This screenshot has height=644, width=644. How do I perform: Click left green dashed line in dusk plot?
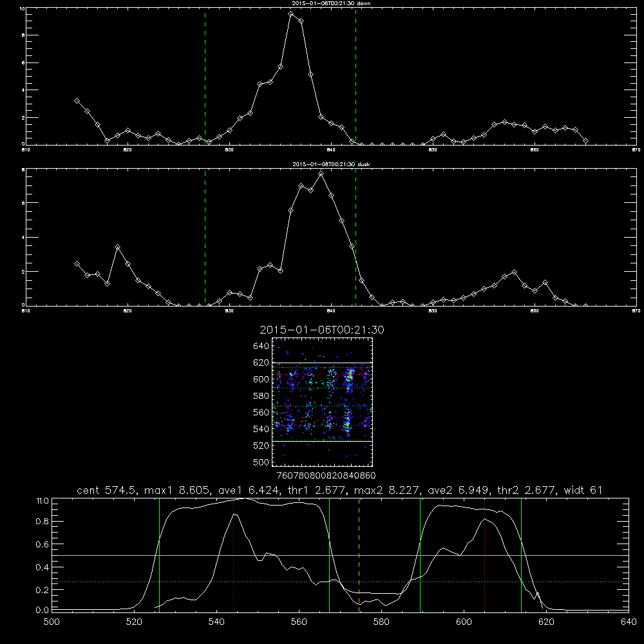[x=205, y=237]
